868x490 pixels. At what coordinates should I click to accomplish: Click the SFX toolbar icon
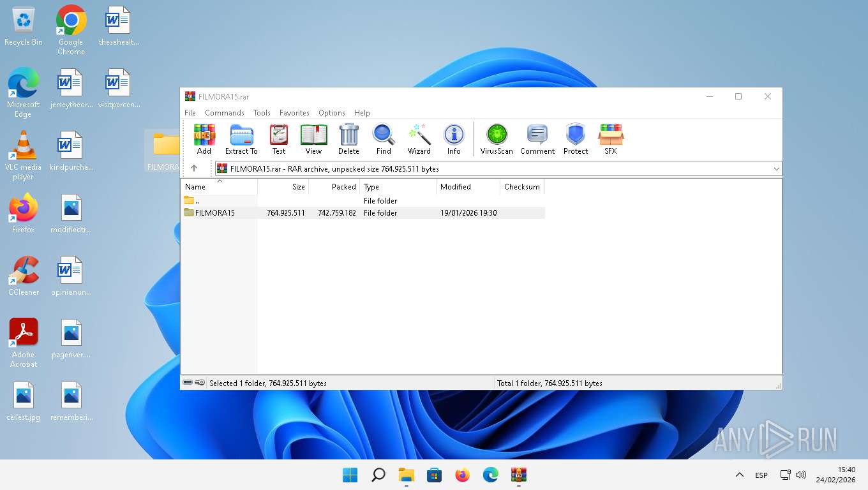(611, 139)
